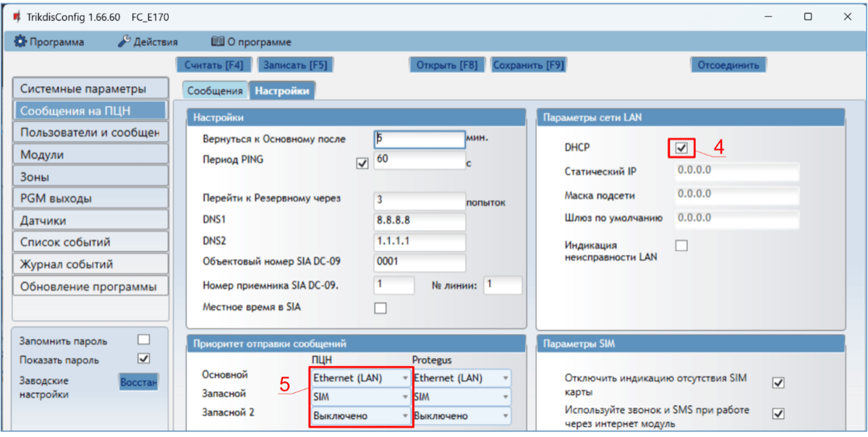Open the Программа menu with gear icon
This screenshot has height=437, width=868.
[x=49, y=42]
